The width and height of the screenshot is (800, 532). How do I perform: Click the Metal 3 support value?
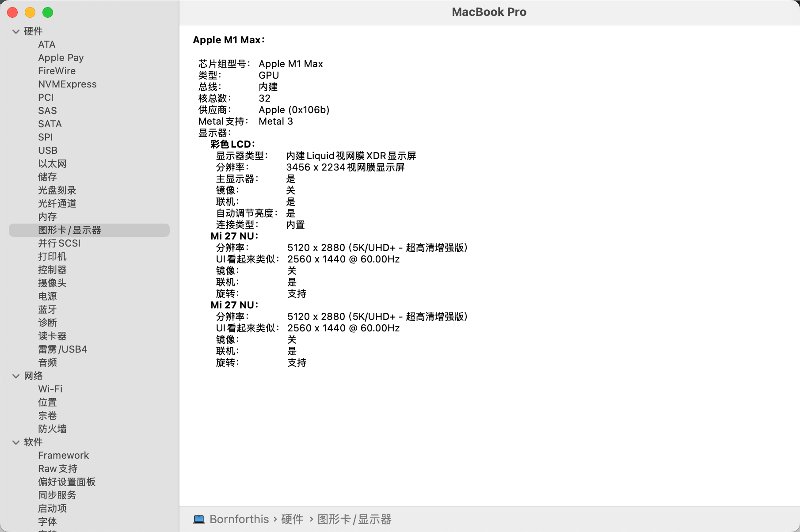click(x=276, y=122)
